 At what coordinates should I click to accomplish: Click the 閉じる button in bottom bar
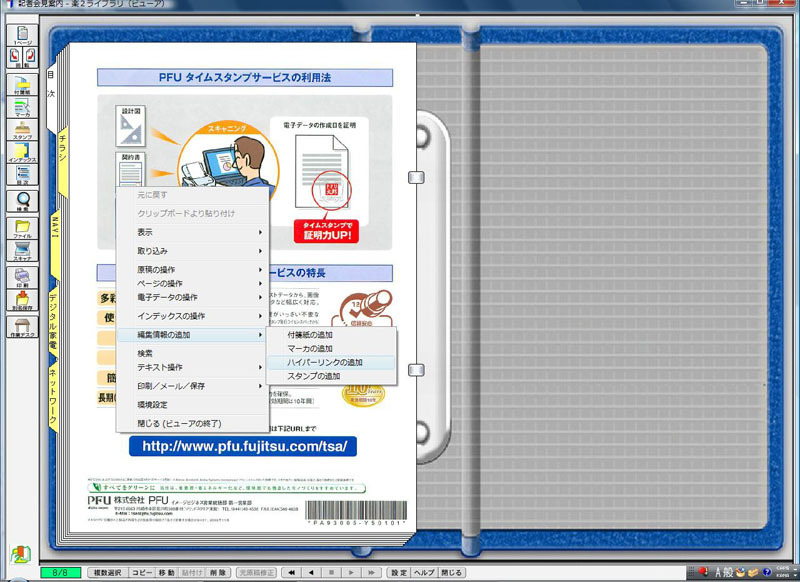451,573
